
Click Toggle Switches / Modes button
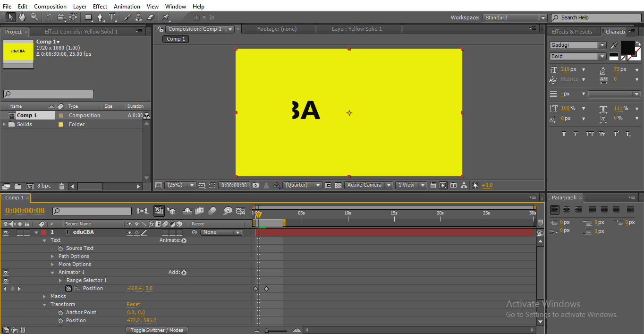(x=157, y=330)
